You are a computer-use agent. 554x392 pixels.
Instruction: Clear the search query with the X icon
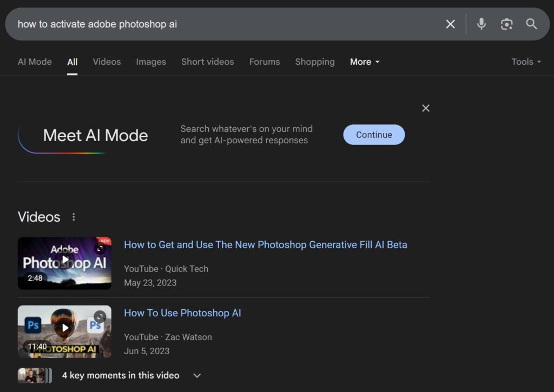pyautogui.click(x=450, y=24)
